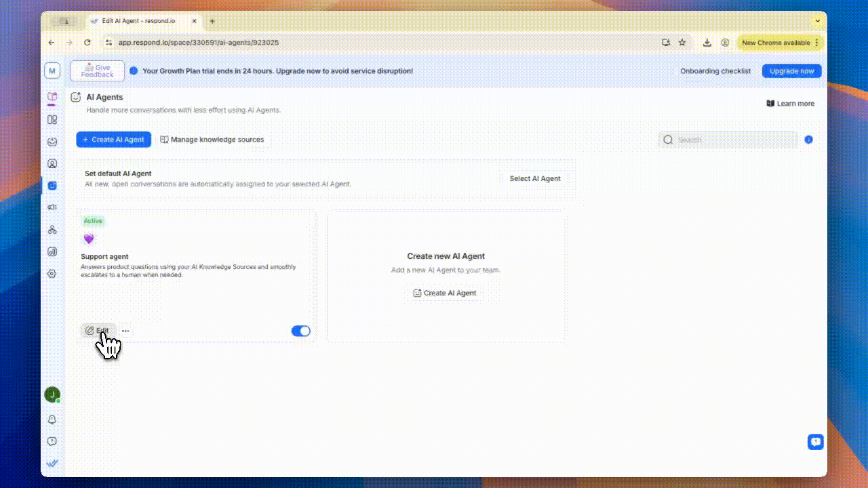Click Manage knowledge sources
Screen dimensions: 868x488
pos(212,140)
